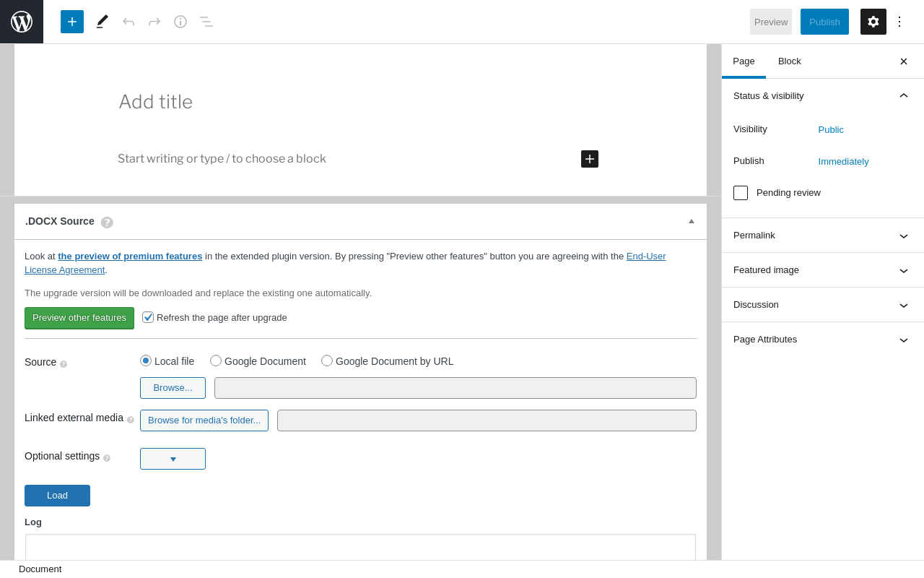Toggle the Settings gear icon
The height and width of the screenshot is (578, 924).
coord(873,22)
